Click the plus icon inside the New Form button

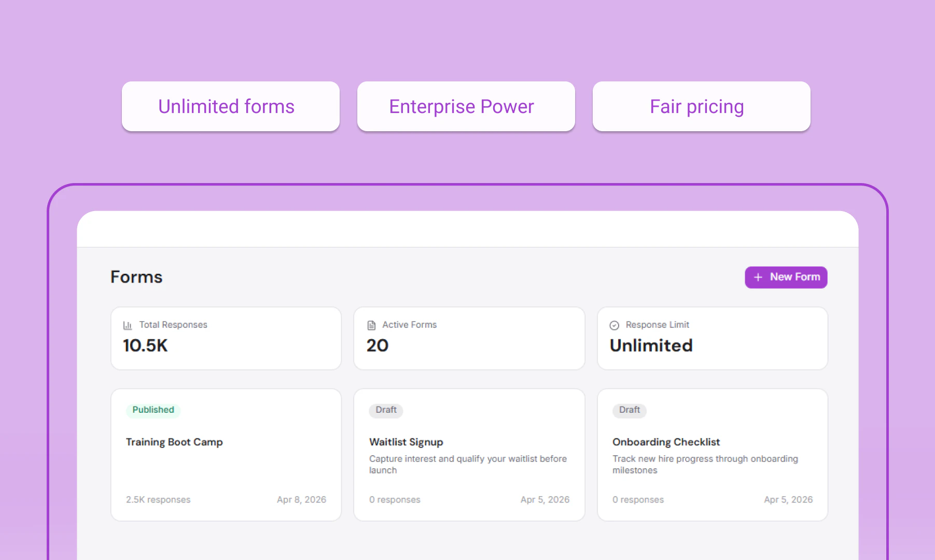758,277
